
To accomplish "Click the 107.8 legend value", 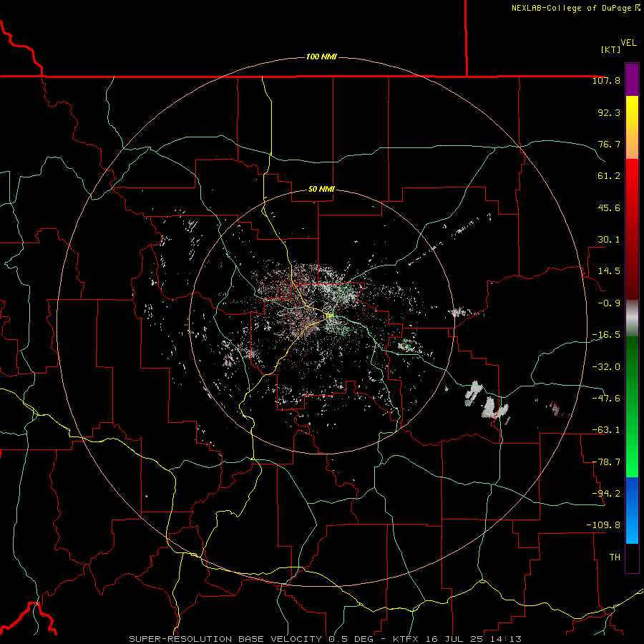I will 606,80.
